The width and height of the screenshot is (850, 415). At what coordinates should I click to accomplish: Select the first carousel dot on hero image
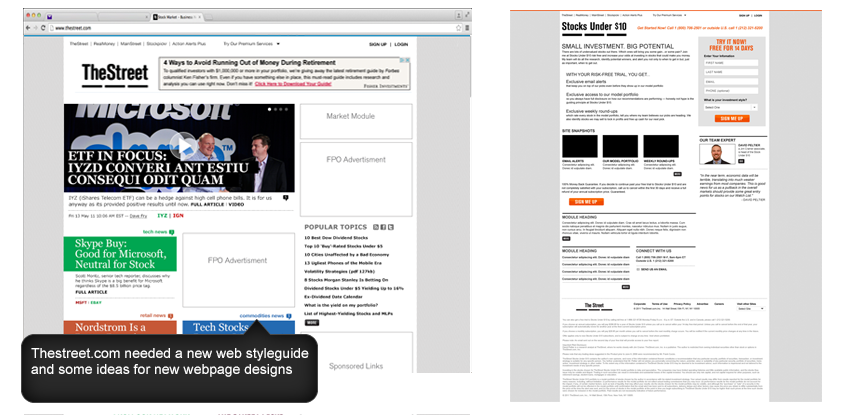tap(269, 109)
